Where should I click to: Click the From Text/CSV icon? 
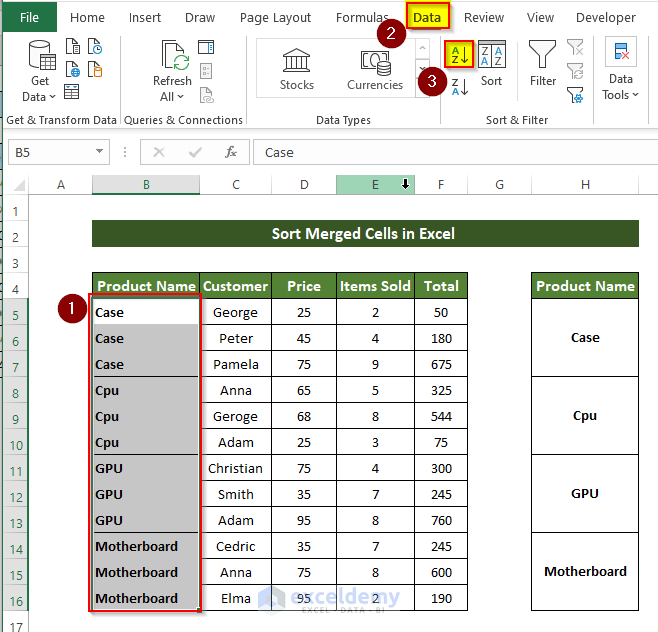pyautogui.click(x=73, y=46)
